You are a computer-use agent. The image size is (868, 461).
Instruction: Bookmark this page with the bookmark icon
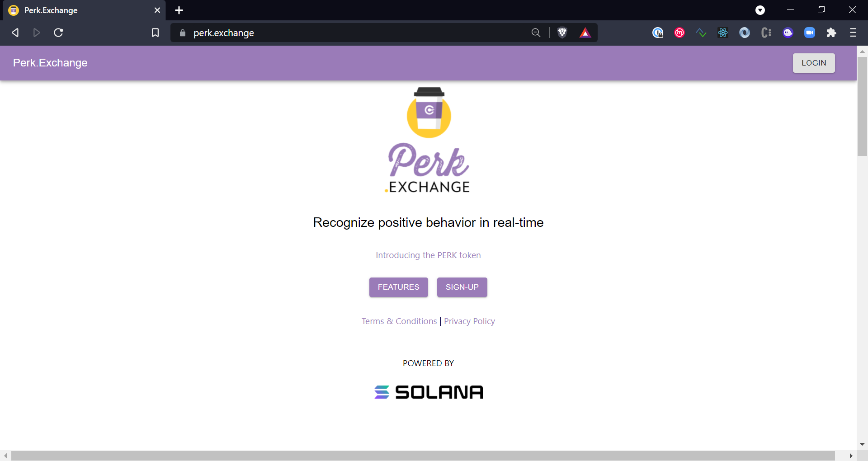(155, 33)
